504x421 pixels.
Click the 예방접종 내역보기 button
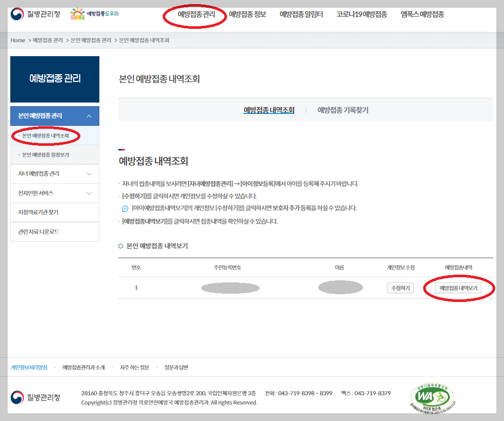[x=458, y=288]
